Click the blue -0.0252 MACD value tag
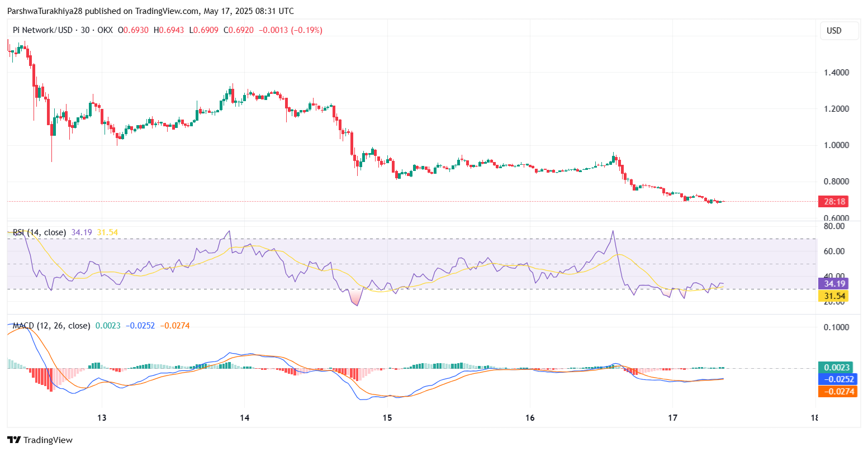The height and width of the screenshot is (452, 868). point(837,379)
